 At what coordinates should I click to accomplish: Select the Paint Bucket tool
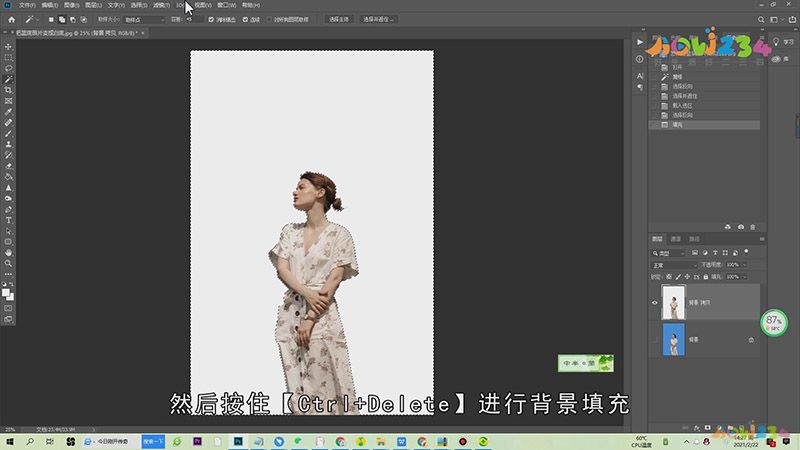pos(8,177)
